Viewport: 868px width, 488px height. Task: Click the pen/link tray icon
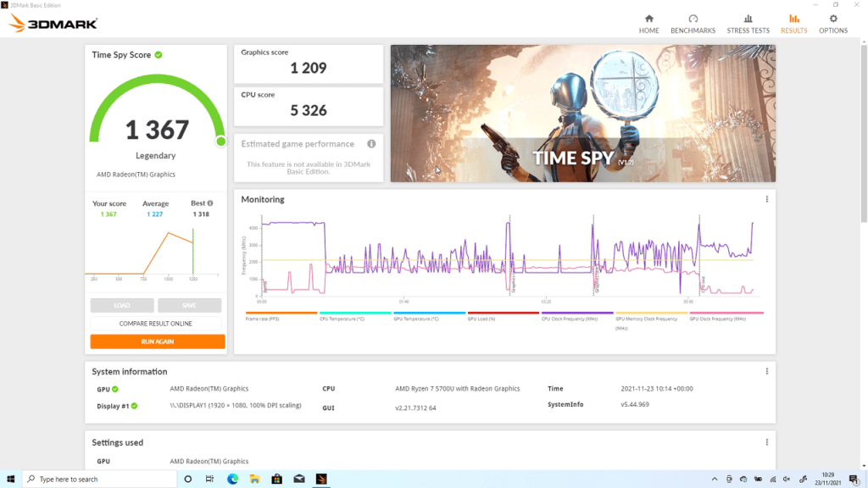click(803, 480)
